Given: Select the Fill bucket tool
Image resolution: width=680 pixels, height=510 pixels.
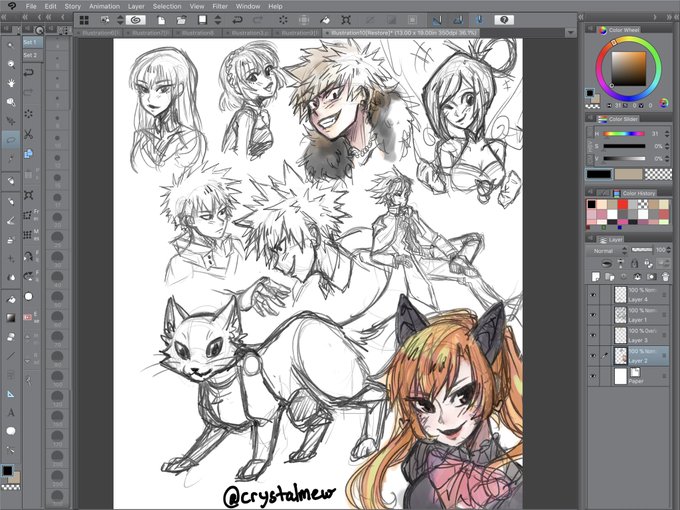Looking at the screenshot, I should [11, 299].
